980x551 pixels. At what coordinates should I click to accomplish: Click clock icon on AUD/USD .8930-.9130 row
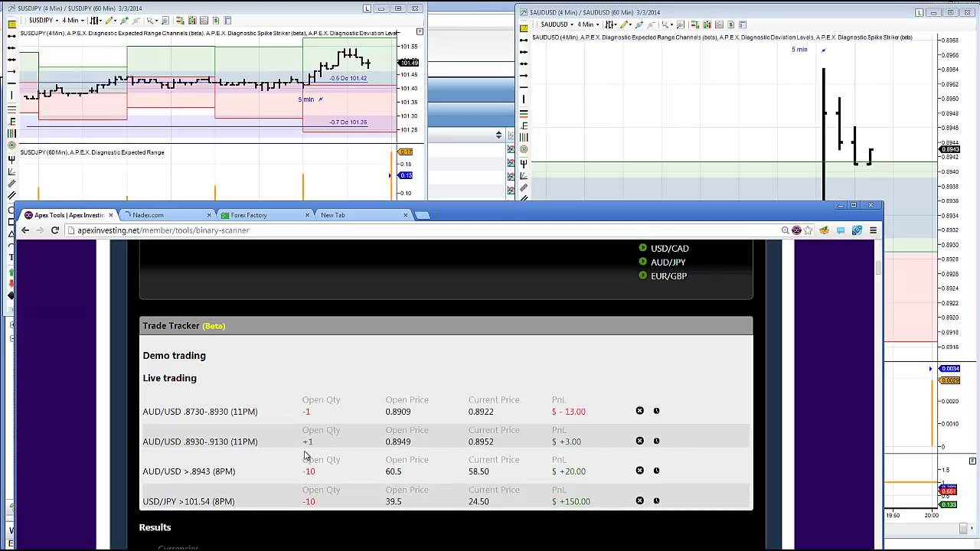coord(656,441)
